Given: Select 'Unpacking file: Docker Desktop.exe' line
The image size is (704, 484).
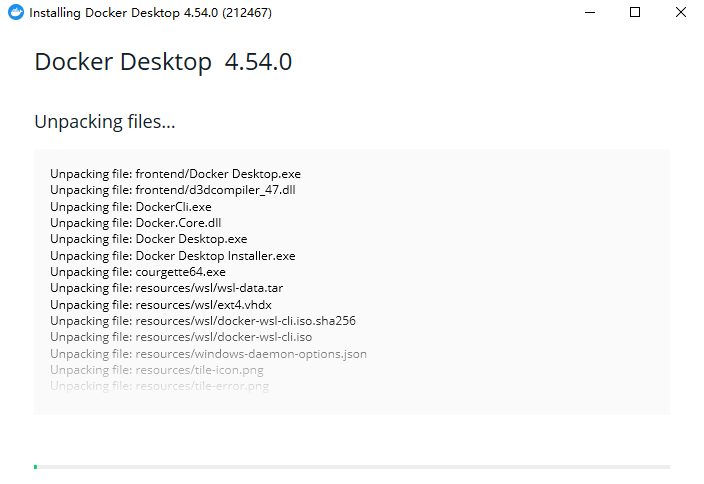Looking at the screenshot, I should point(149,239).
